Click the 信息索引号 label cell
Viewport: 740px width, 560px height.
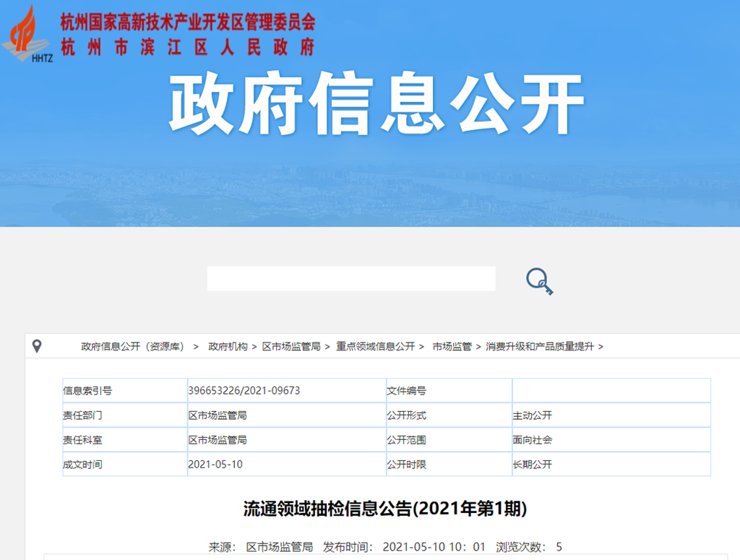click(125, 391)
